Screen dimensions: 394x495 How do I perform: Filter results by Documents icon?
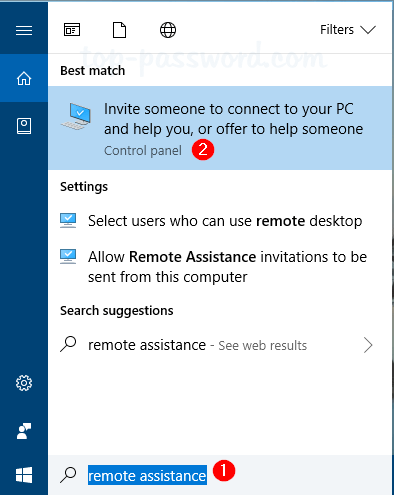(x=119, y=30)
